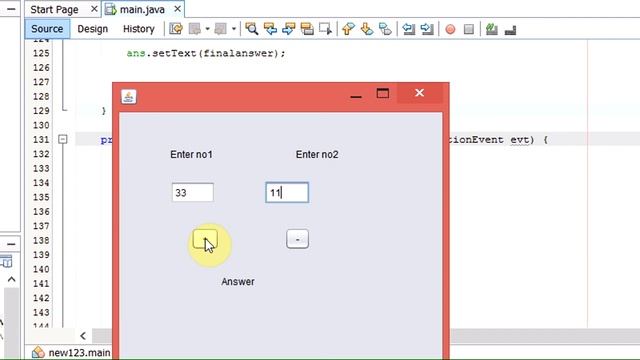Click the Find Selection magnifier icon
Image resolution: width=640 pixels, height=360 pixels.
coord(251,29)
